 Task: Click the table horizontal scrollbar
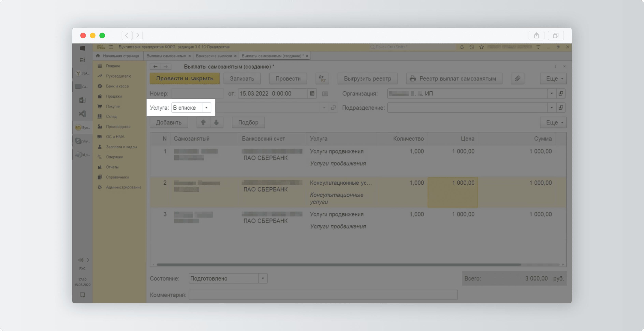coord(339,265)
